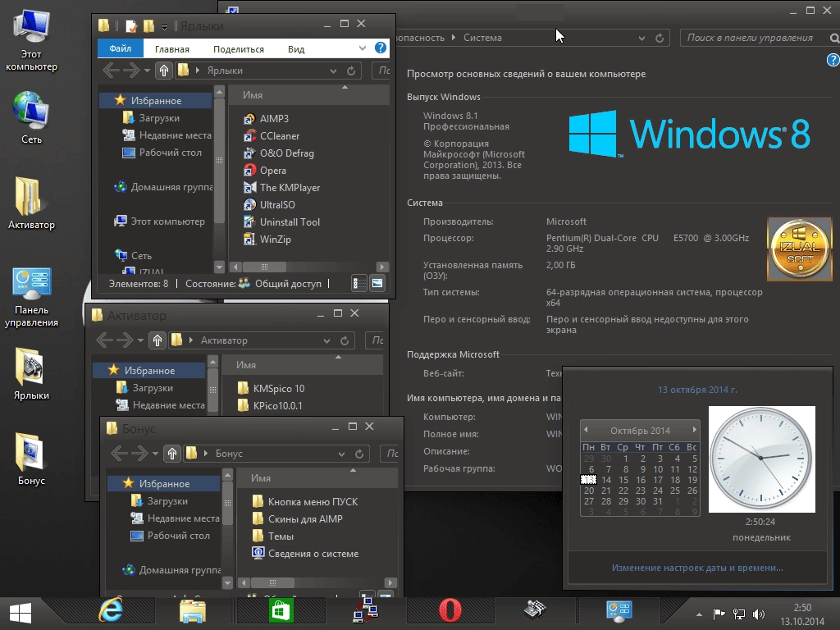Launch Internet Explorer from the taskbar
This screenshot has height=630, width=840.
coord(111,610)
